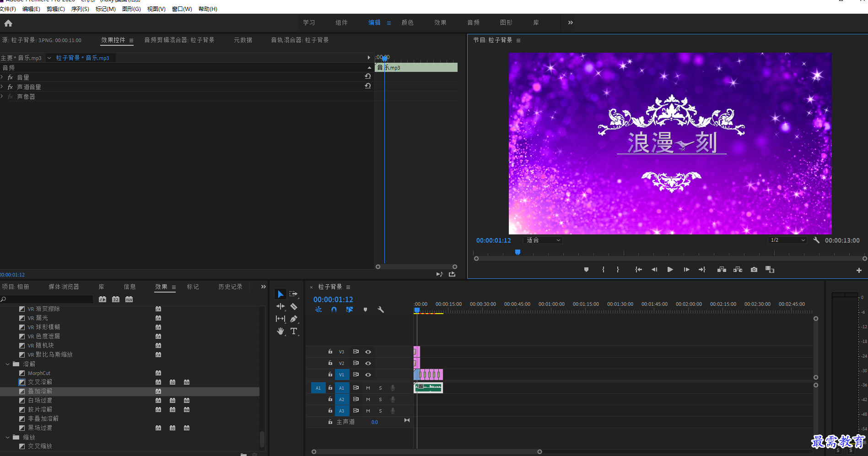Click the 主声道 volume value 0.0
The width and height of the screenshot is (868, 456).
click(x=375, y=422)
